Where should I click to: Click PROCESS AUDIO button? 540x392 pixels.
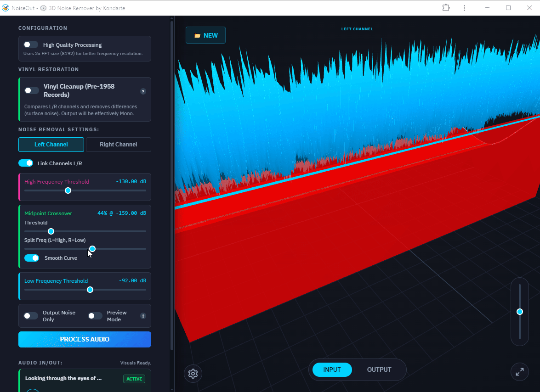click(85, 339)
